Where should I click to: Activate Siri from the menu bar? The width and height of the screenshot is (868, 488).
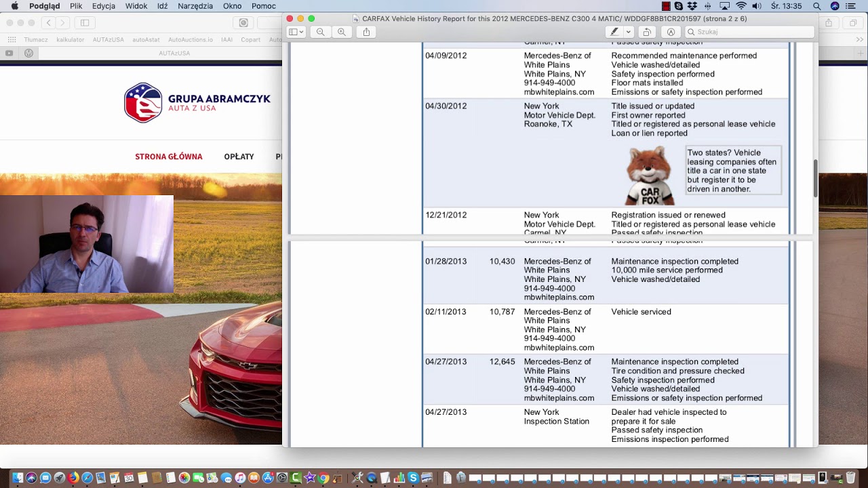(835, 6)
